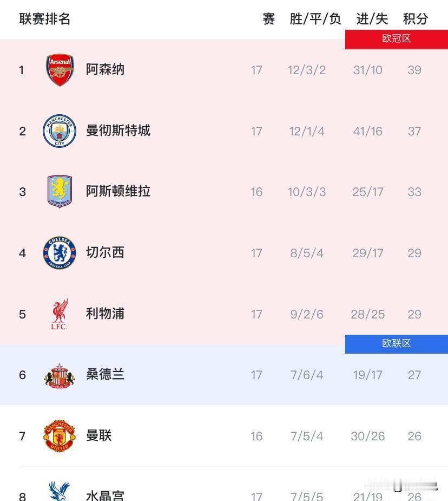Screen dimensions: 448x501
Task: Click the blue 欧联区 Europa League zone banner
Action: [396, 343]
